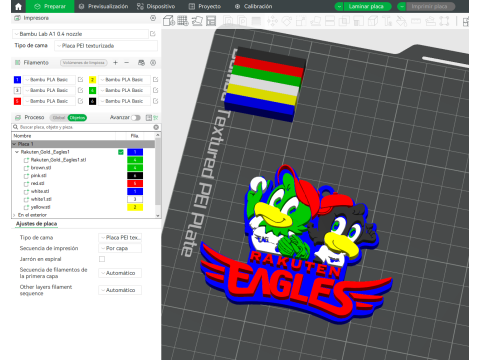The width and height of the screenshot is (480, 360).
Task: Edit filament 2 preset icon
Action: 155,79
